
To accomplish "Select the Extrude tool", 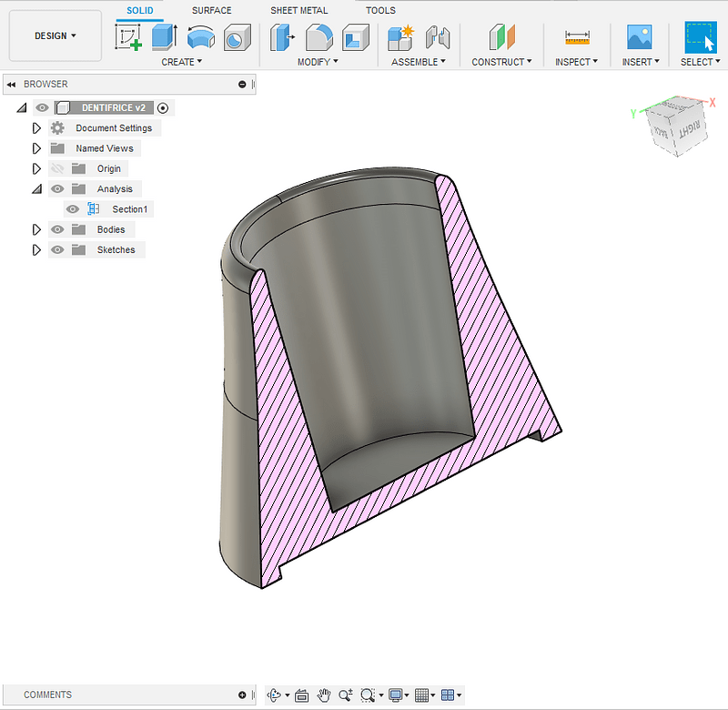I will [x=165, y=37].
